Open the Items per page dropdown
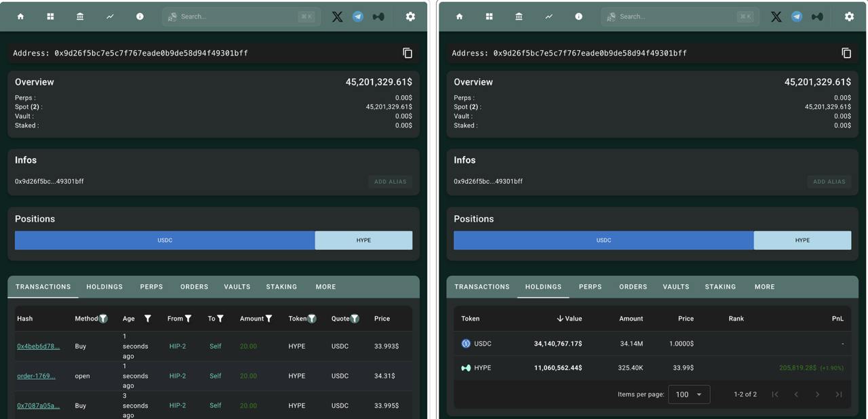Screen dimensions: 868x419 689,395
